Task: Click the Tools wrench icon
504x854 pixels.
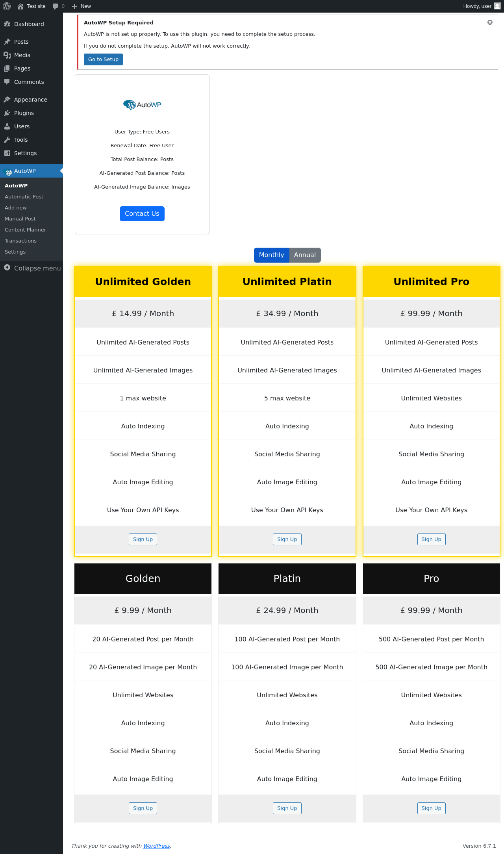Action: pos(7,140)
